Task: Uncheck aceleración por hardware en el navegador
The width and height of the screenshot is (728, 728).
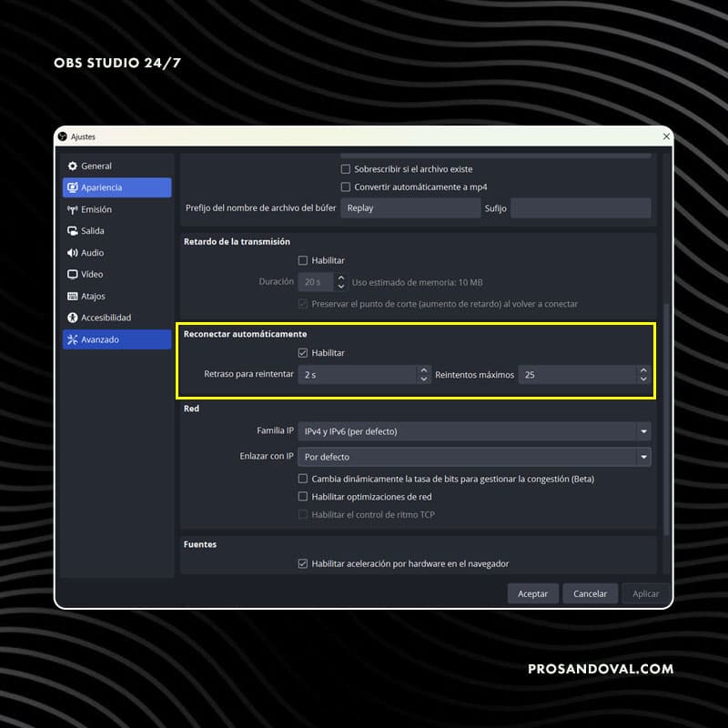Action: click(x=303, y=563)
